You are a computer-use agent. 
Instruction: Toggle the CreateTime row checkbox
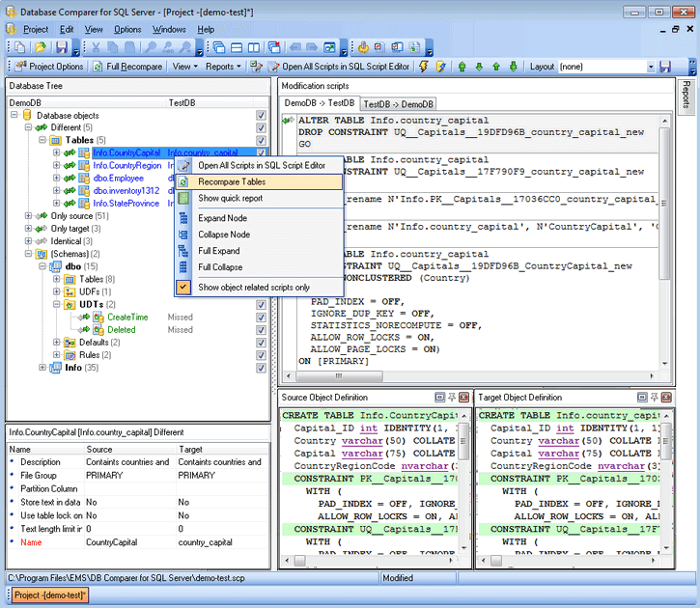pos(261,318)
